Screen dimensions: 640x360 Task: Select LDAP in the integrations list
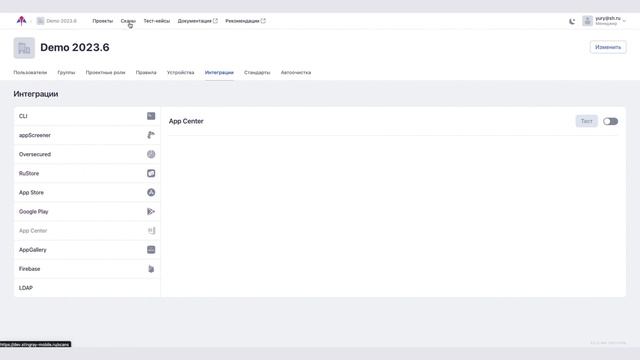coord(87,288)
